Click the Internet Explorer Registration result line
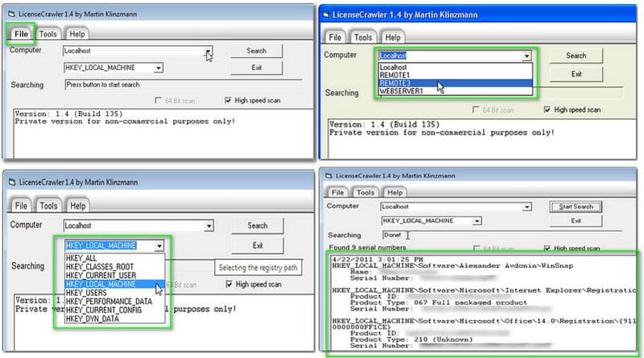 coord(484,290)
